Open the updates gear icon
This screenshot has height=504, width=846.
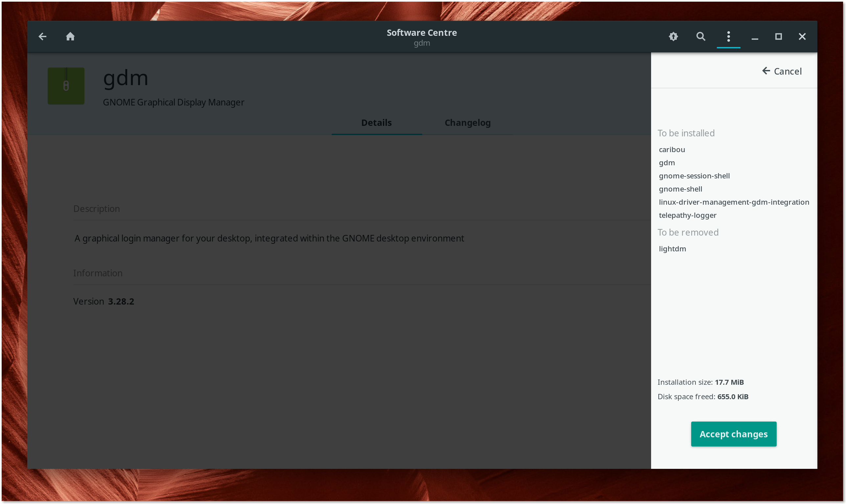click(673, 36)
